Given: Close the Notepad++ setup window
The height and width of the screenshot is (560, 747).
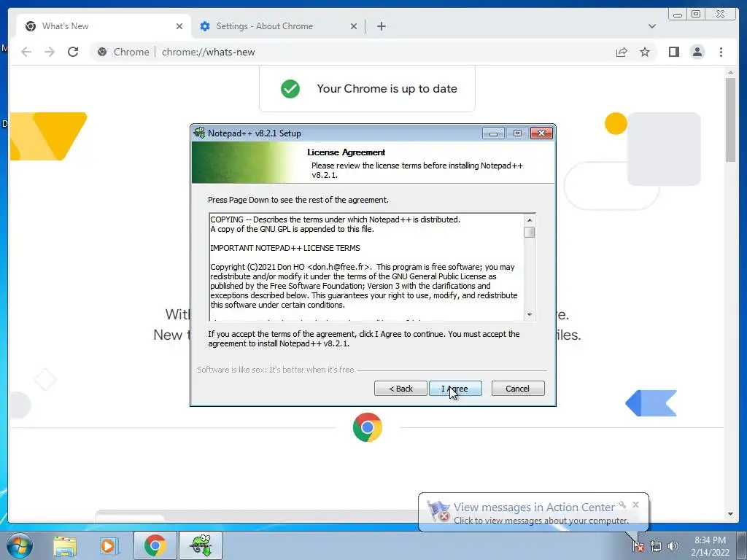Looking at the screenshot, I should pos(541,133).
